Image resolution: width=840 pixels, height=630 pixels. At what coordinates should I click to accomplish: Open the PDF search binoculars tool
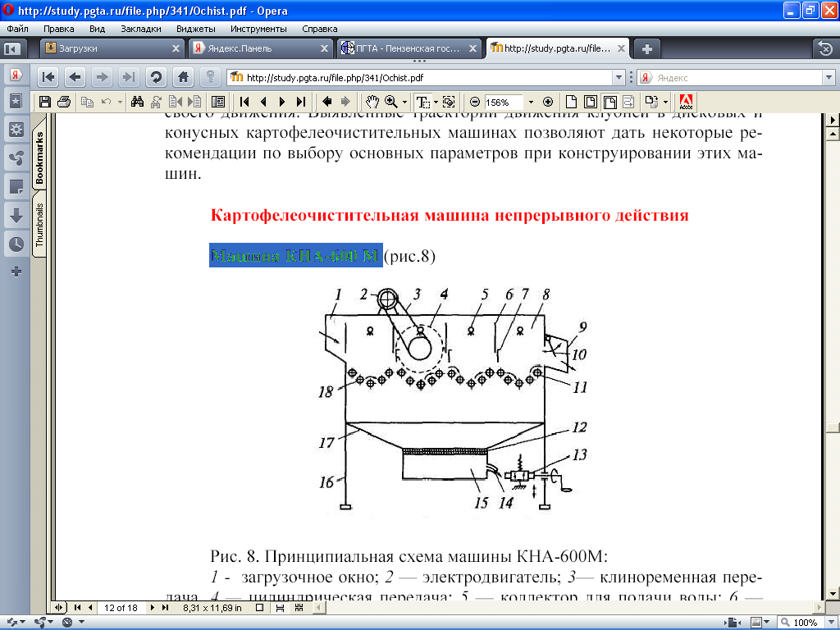[x=137, y=102]
